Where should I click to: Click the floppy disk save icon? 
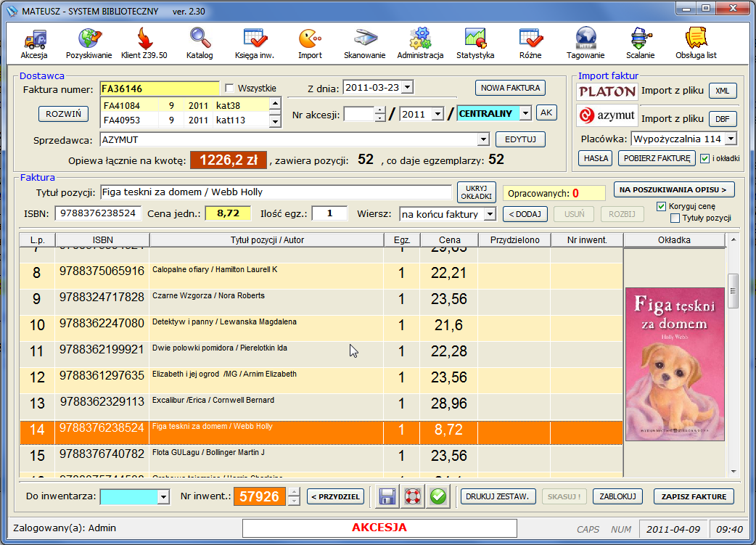(387, 496)
